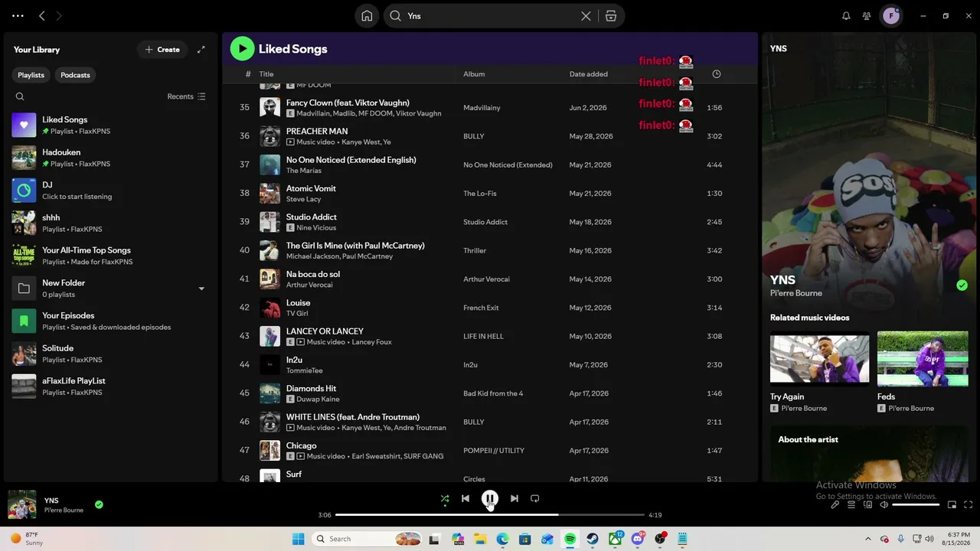980x551 pixels.
Task: Open the Solitude playlist
Action: pyautogui.click(x=111, y=354)
